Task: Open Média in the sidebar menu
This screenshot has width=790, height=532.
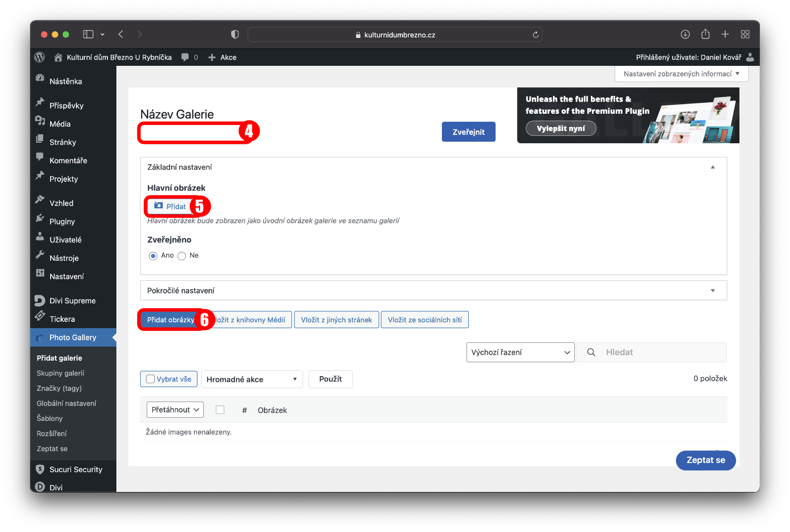Action: pos(60,124)
